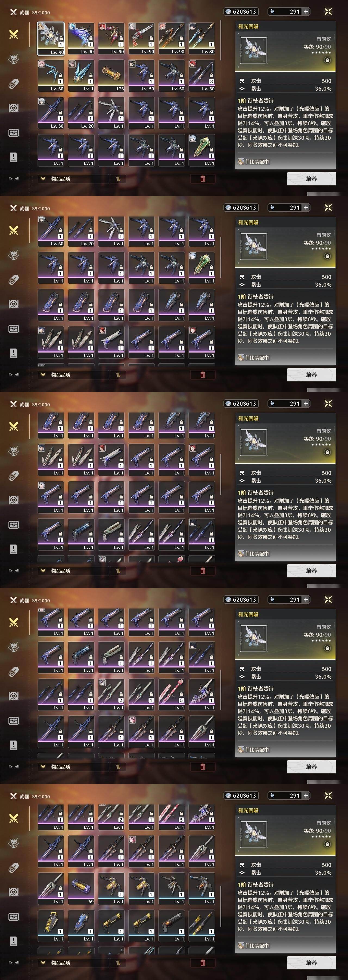
Task: Click the 培养 button in the bottommost view
Action: coord(311,963)
